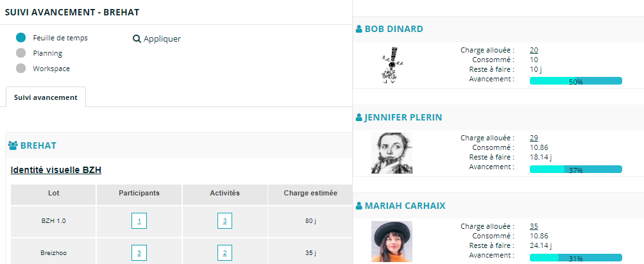Screen dimensions: 644x264
Task: Click the group icon next to BREHAT
Action: click(13, 145)
